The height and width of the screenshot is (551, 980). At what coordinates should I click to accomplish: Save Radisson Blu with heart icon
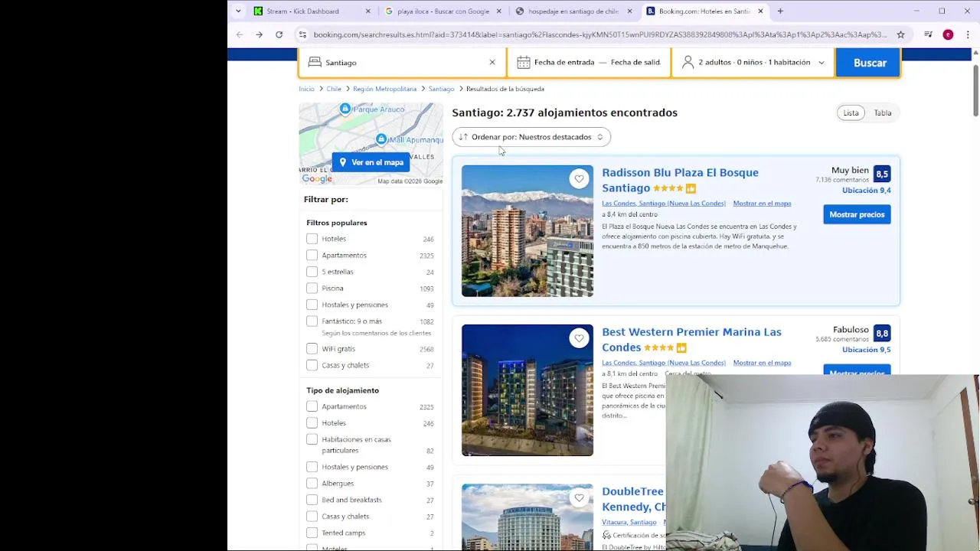[x=579, y=179]
